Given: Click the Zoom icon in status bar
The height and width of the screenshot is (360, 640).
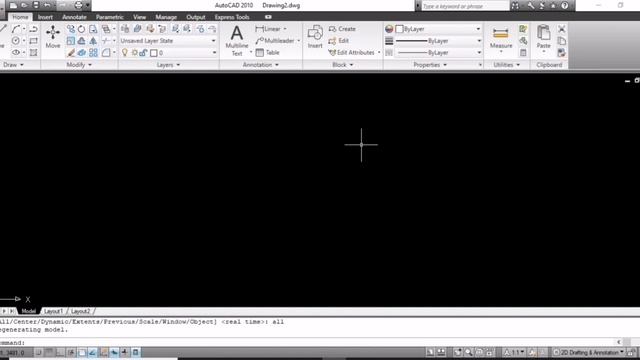Looking at the screenshot, I should [468, 352].
